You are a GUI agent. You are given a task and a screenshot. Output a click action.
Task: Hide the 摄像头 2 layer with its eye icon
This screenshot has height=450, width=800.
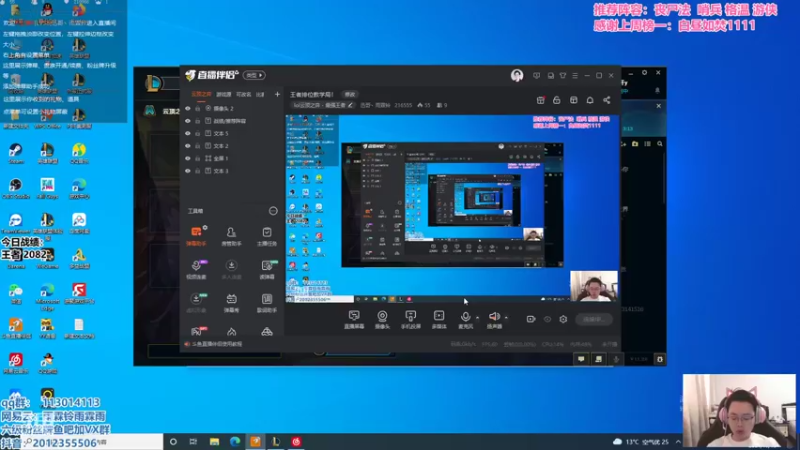point(188,109)
